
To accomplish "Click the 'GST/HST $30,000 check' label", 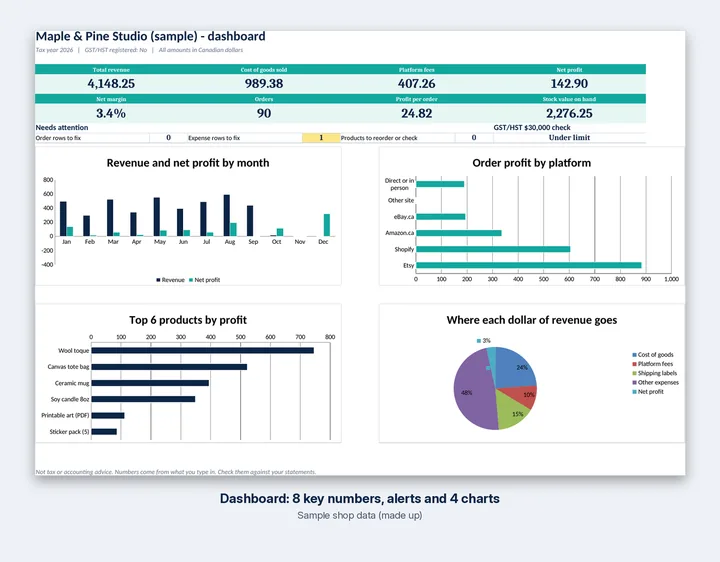I will point(532,128).
